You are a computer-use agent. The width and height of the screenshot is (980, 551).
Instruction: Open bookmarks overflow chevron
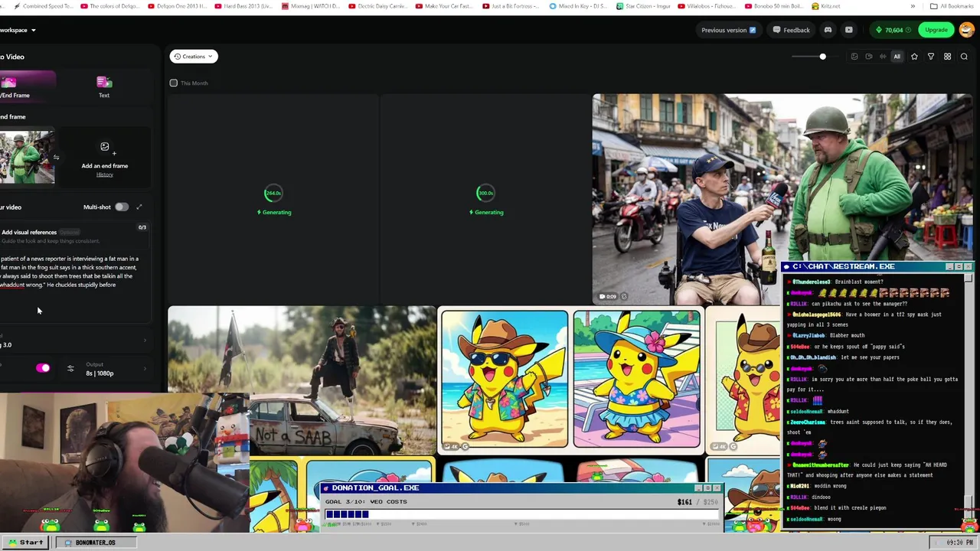[913, 6]
